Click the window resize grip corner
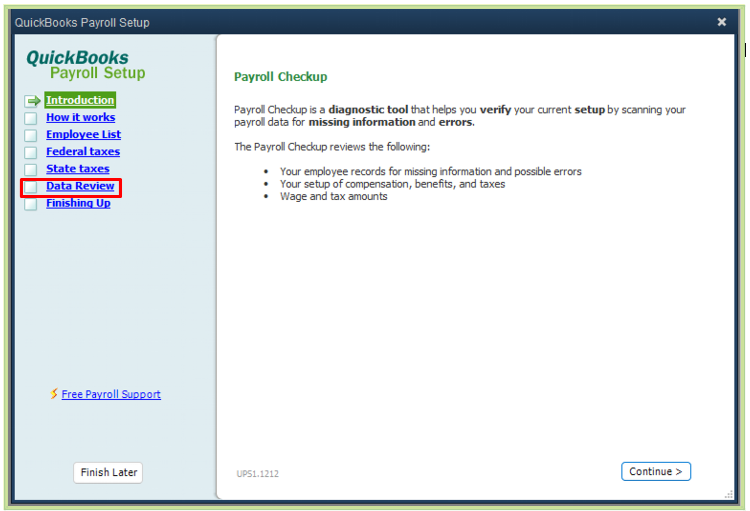This screenshot has height=511, width=750. (x=728, y=494)
